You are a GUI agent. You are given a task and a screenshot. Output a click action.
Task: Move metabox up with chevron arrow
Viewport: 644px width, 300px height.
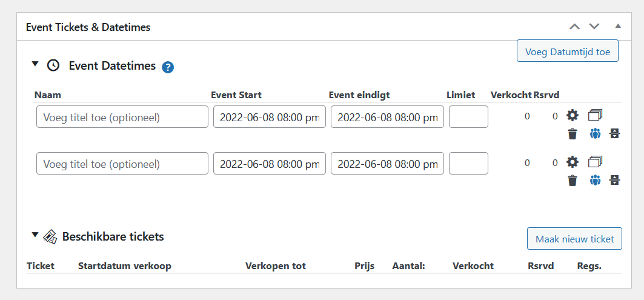574,27
